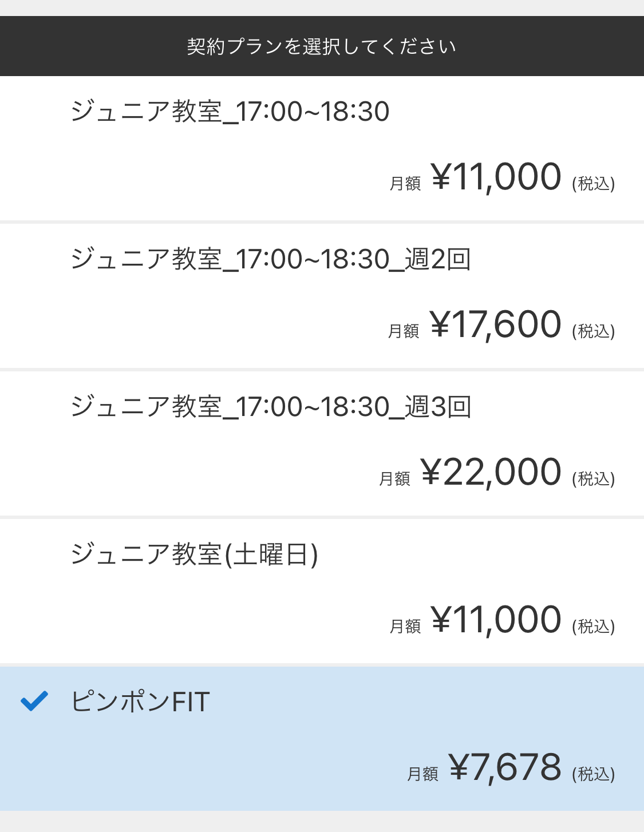The image size is (644, 832).
Task: Select the ジュニア教室_17:00~18:30 plan
Action: [322, 148]
